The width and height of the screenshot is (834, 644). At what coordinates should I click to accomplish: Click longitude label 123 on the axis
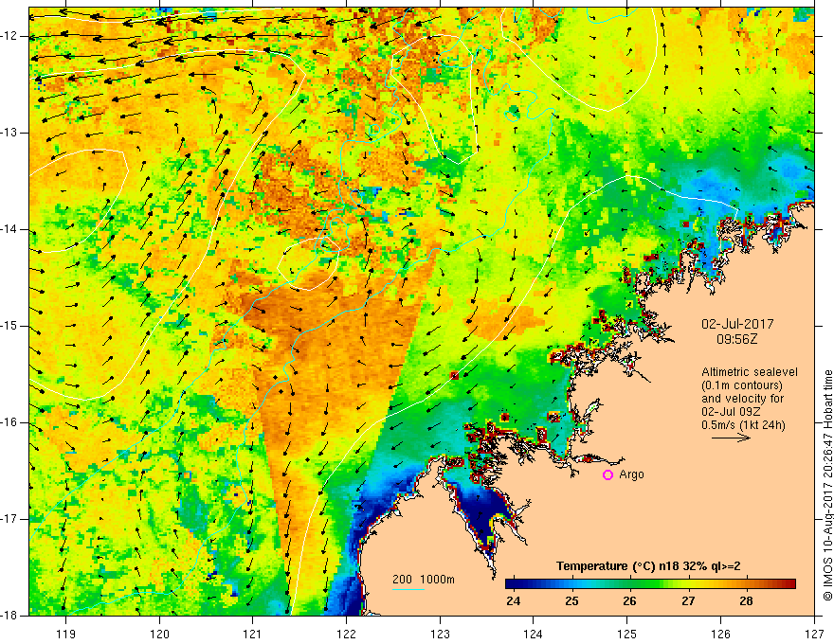440,634
